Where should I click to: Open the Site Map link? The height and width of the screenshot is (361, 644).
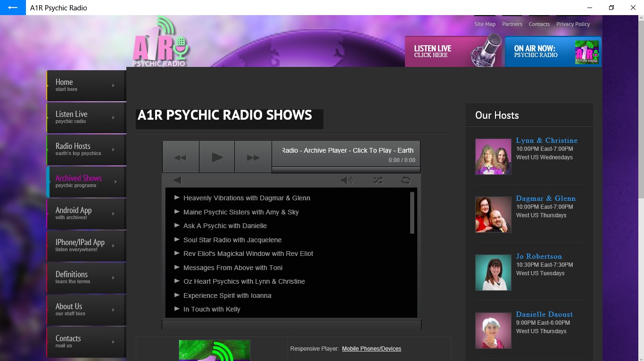485,24
